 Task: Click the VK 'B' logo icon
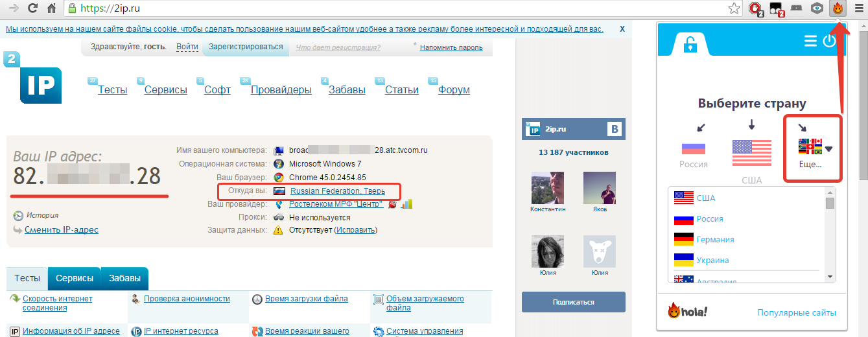(614, 129)
